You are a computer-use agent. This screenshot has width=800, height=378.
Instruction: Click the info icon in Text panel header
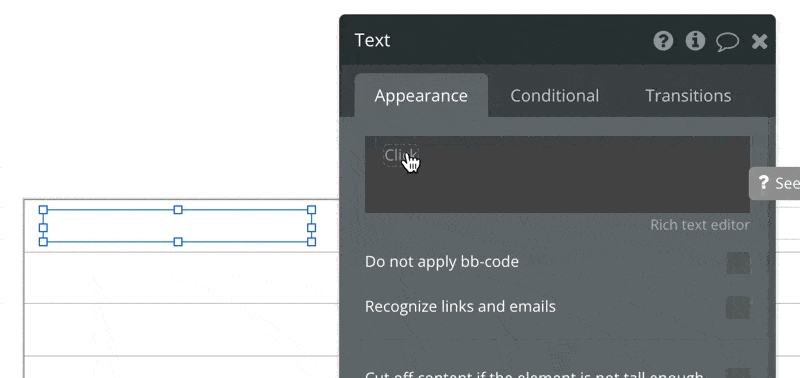coord(695,41)
